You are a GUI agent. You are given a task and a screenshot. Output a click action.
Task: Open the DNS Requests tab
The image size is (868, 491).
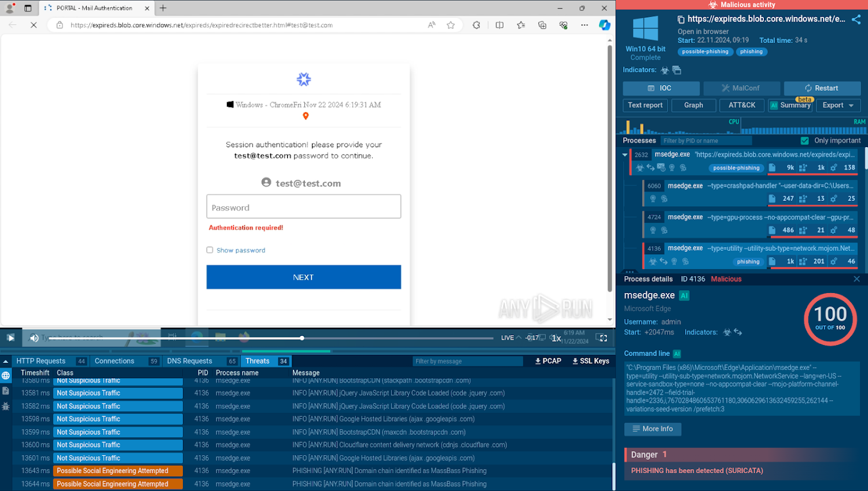tap(190, 361)
